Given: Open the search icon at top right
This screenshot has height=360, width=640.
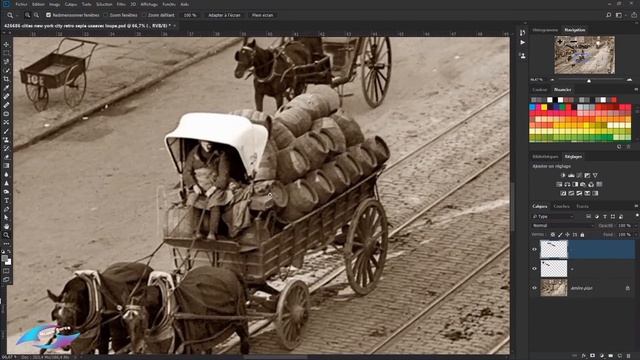Looking at the screenshot, I should 608,15.
